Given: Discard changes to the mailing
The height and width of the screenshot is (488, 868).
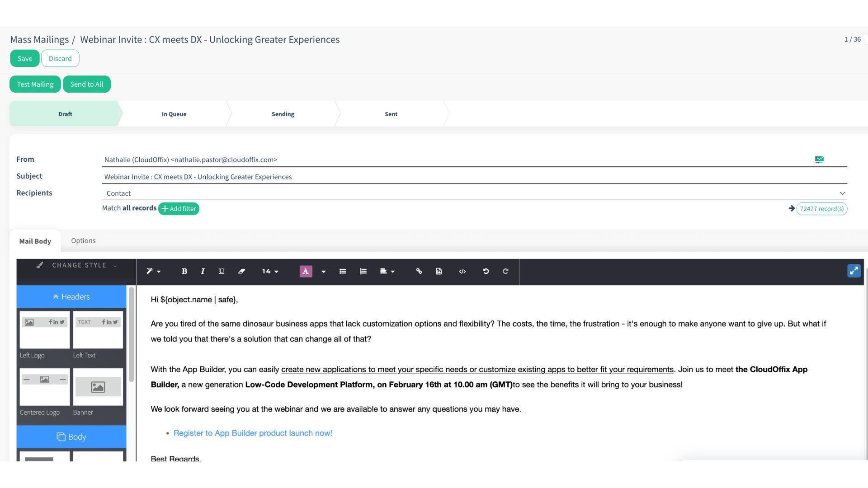Looking at the screenshot, I should coord(60,58).
